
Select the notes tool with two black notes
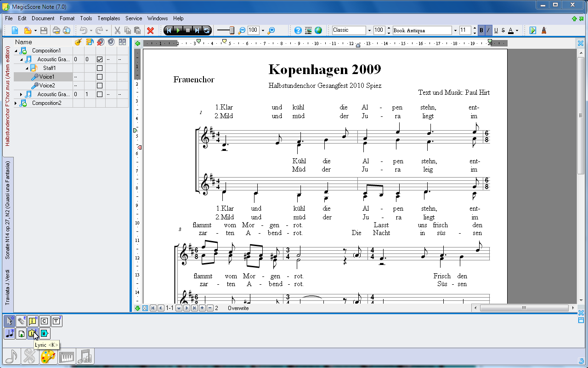click(x=9, y=333)
